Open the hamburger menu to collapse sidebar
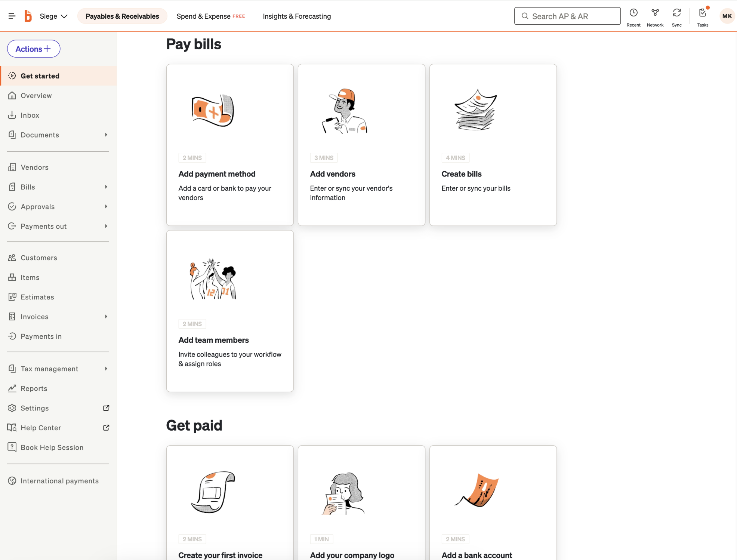This screenshot has height=560, width=737. point(12,16)
